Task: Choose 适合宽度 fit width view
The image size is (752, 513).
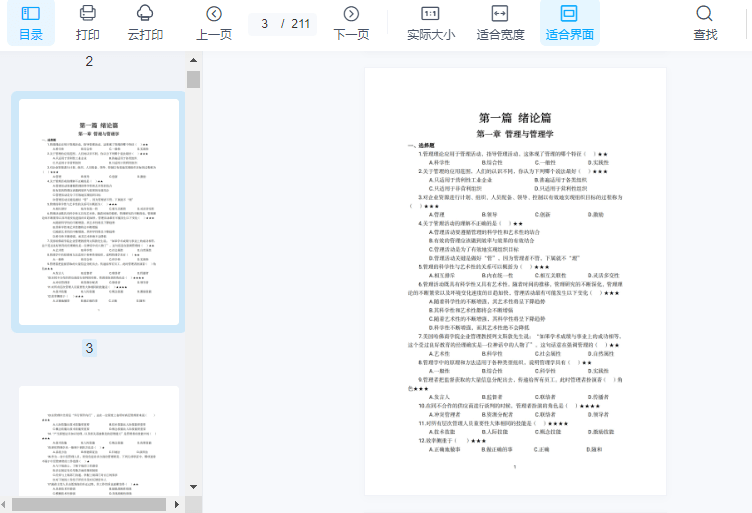Action: (x=500, y=23)
